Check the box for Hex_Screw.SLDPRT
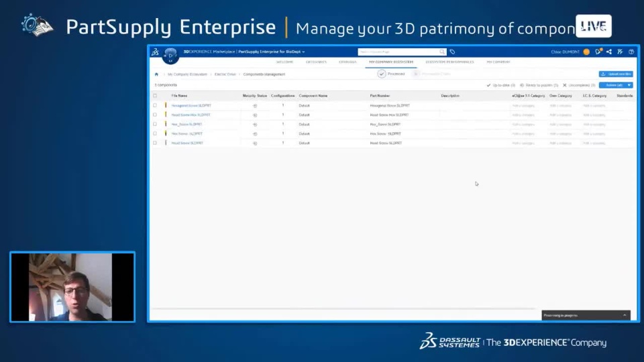Viewport: 644px width, 362px height. (155, 125)
